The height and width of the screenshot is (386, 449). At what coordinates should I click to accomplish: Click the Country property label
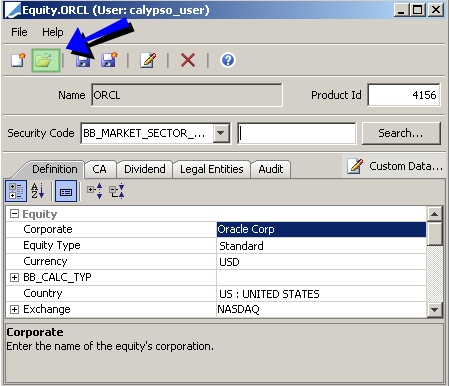point(43,293)
